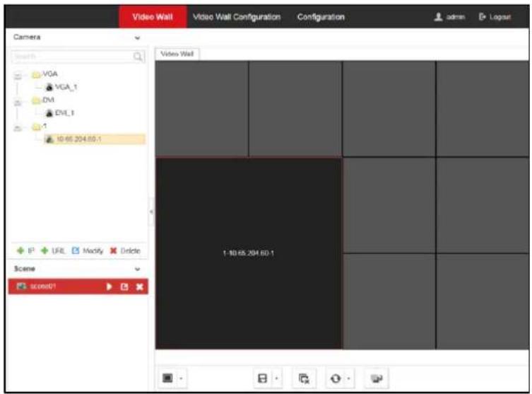Viewport: 532px width, 394px height.
Task: Open the refresh icon dropdown arrow
Action: click(349, 378)
